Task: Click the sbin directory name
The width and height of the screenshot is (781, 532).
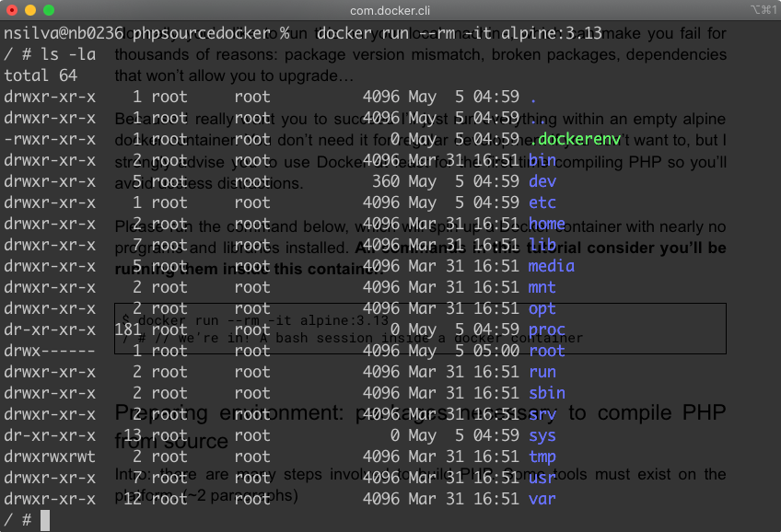Action: [547, 393]
